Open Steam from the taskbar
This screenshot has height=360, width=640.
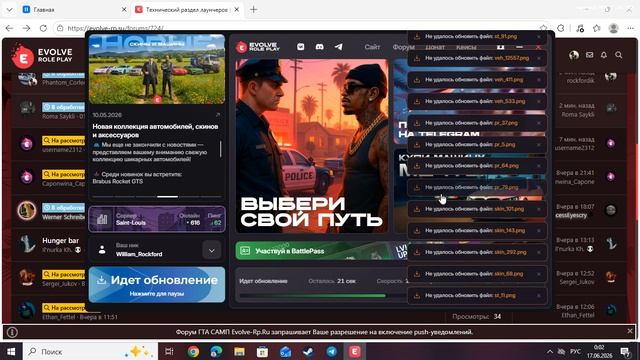[309, 351]
